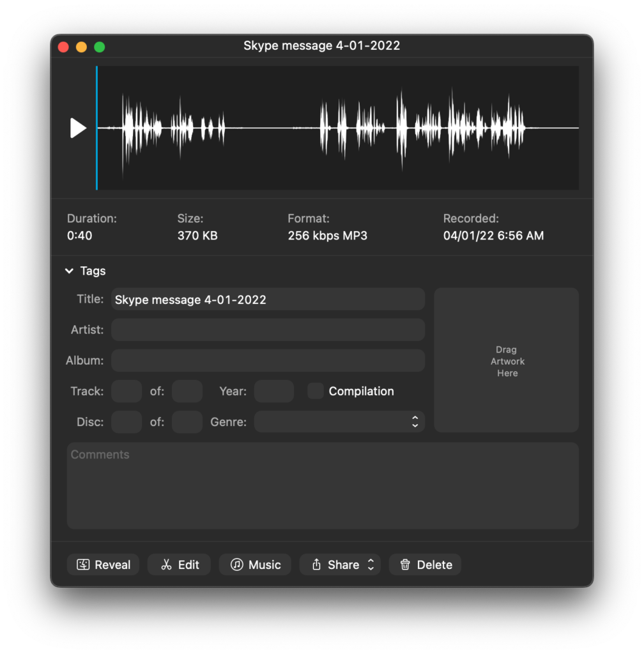Click the blue playhead marker in waveform

[x=96, y=128]
